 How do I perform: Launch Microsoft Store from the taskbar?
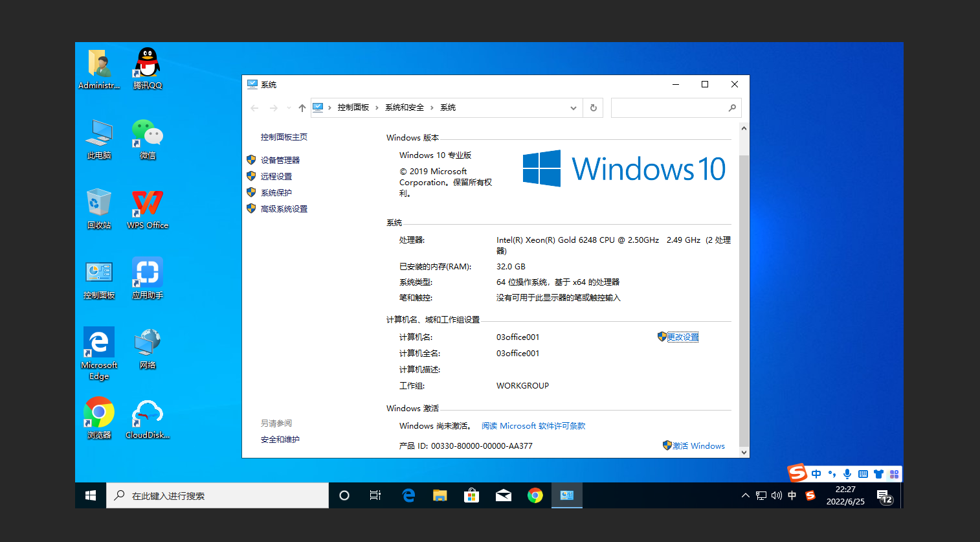click(x=471, y=495)
